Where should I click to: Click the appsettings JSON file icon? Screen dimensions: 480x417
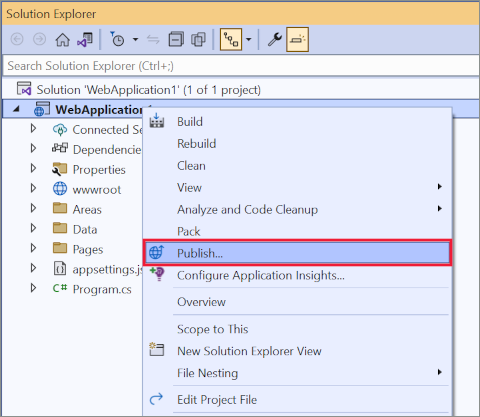[60, 268]
